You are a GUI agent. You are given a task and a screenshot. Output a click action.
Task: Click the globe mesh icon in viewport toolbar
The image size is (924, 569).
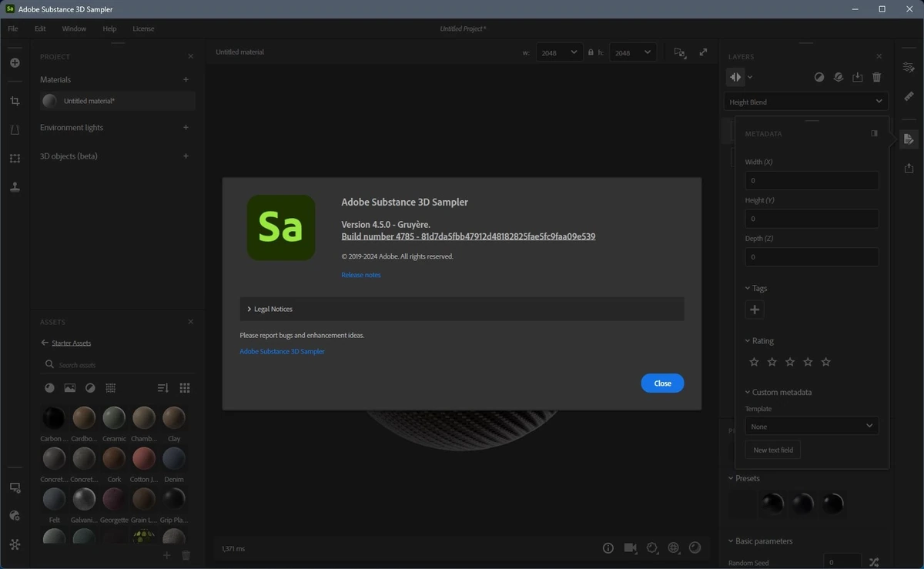tap(674, 547)
